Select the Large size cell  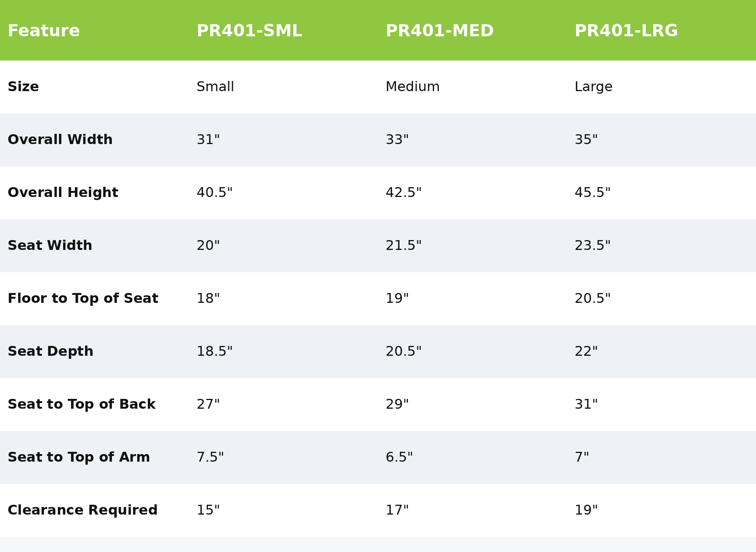pos(593,87)
